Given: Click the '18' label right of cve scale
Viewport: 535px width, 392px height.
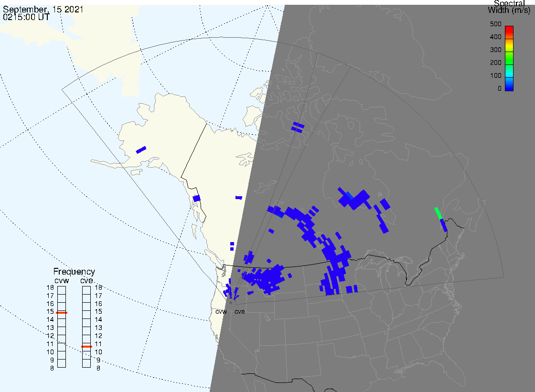Looking at the screenshot, I should (x=98, y=287).
